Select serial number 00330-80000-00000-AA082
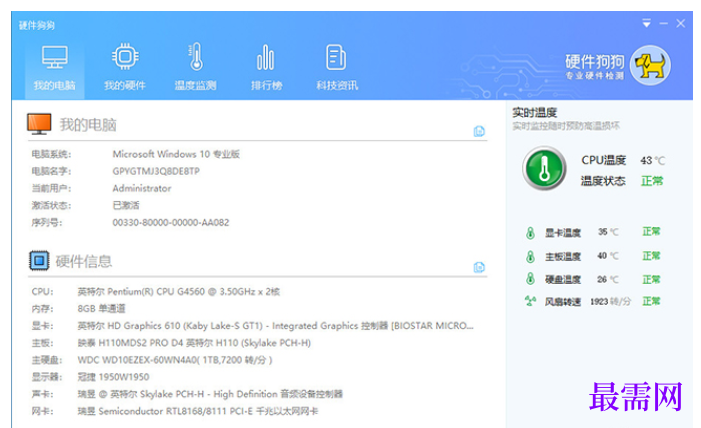701x428 pixels. (x=171, y=222)
